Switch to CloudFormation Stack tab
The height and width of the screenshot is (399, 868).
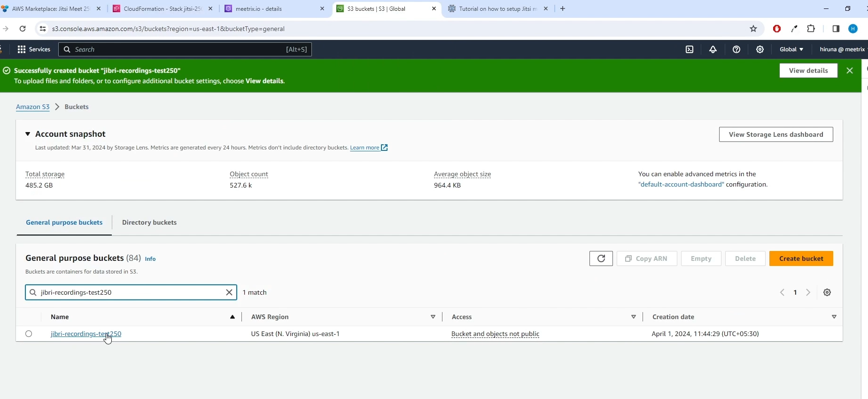click(163, 8)
